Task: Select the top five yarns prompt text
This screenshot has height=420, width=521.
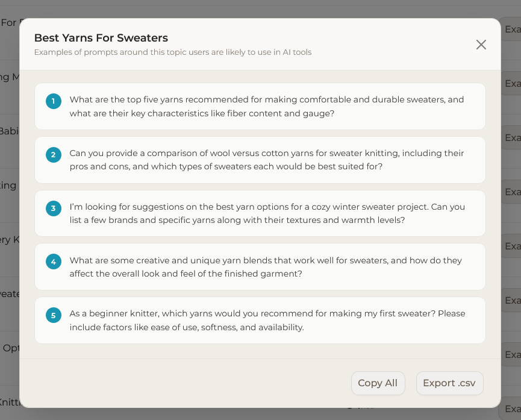Action: pyautogui.click(x=267, y=107)
